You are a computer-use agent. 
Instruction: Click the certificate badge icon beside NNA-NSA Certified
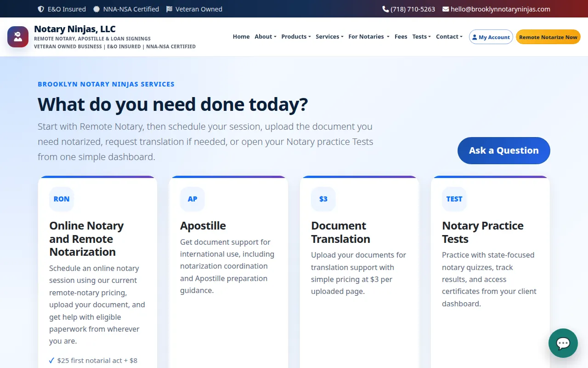coord(96,9)
